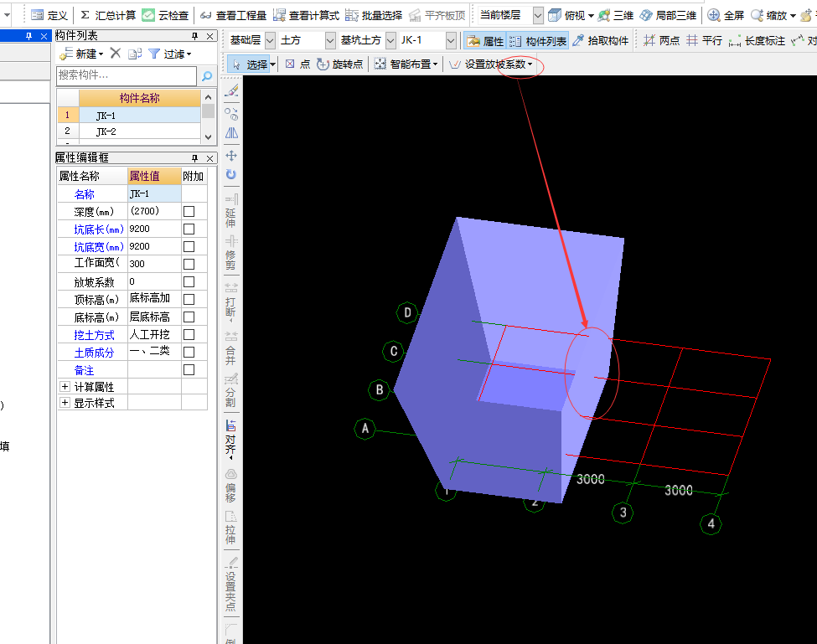Switch to 三维 3D view
This screenshot has height=644, width=817.
pyautogui.click(x=615, y=15)
